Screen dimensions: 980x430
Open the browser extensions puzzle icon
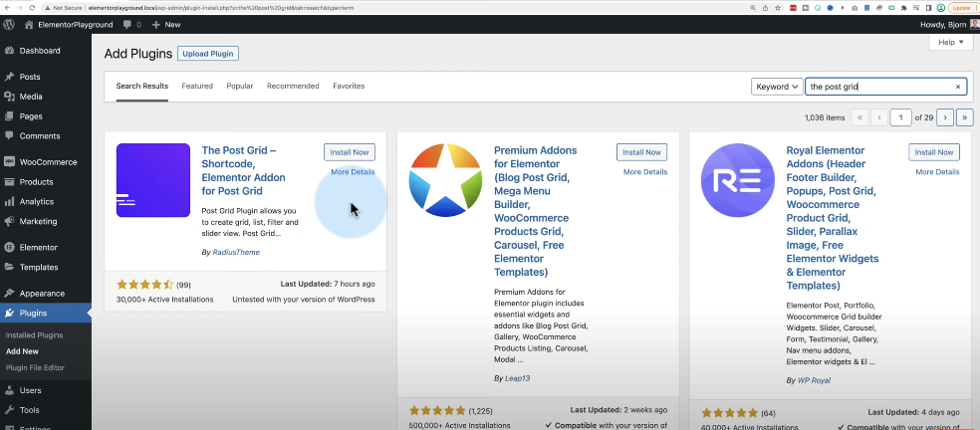(x=903, y=8)
